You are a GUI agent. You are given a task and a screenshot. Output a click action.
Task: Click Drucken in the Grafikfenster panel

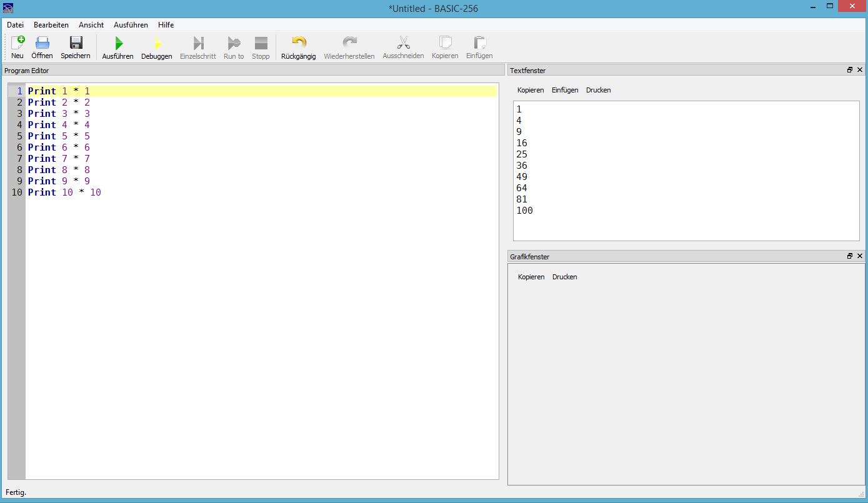pos(564,277)
